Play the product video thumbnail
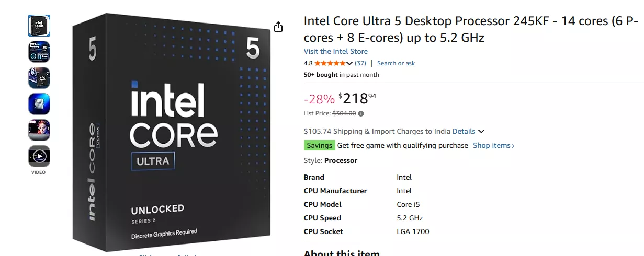This screenshot has width=644, height=256. (x=39, y=156)
